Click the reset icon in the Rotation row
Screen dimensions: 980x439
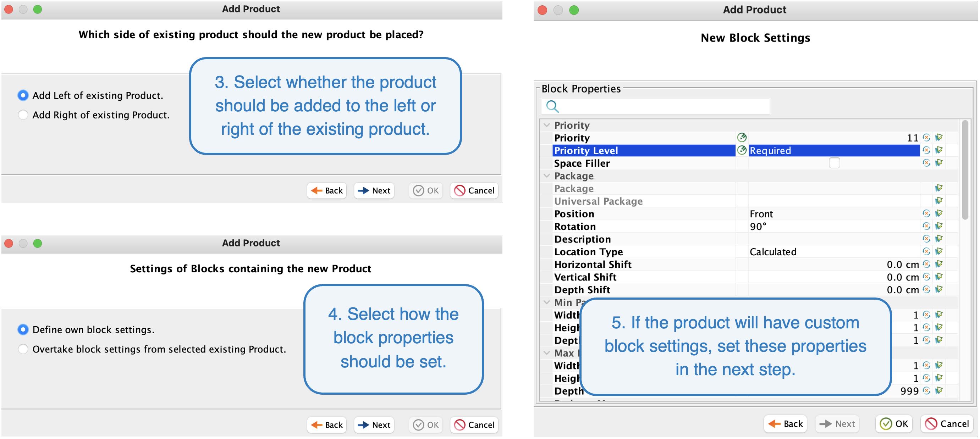[926, 226]
